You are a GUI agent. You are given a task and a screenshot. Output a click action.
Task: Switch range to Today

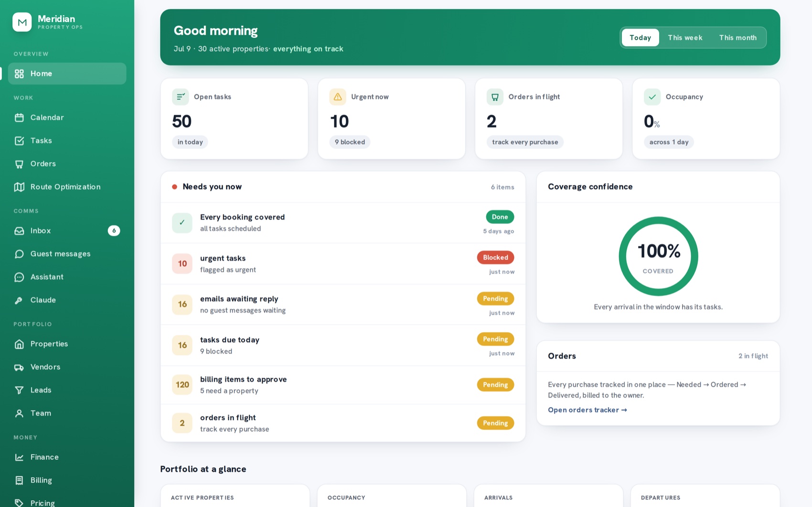(640, 37)
